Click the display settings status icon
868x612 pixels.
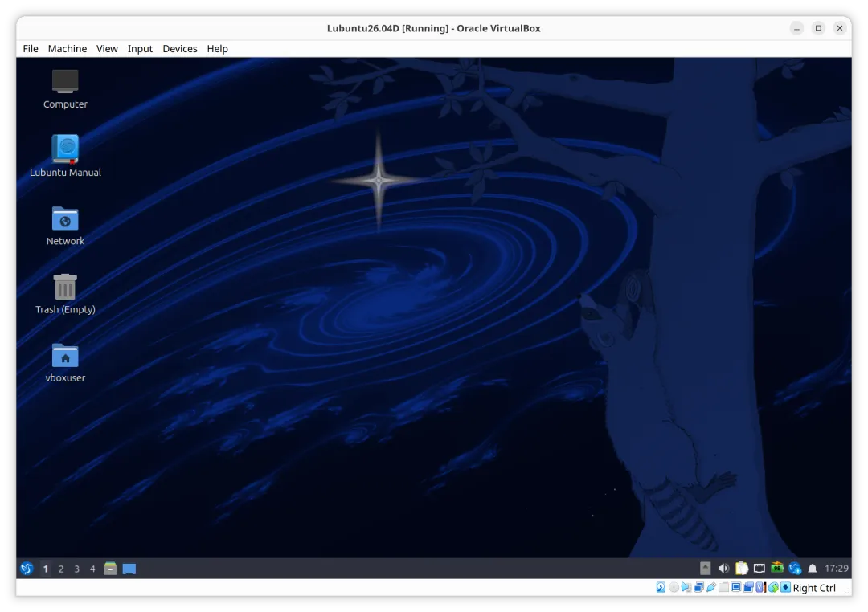(x=735, y=587)
